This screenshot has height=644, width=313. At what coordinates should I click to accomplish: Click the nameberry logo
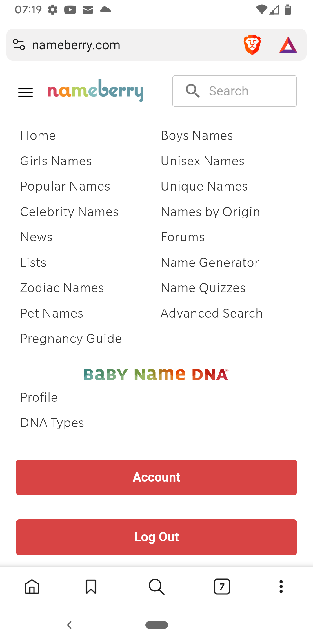tap(96, 91)
